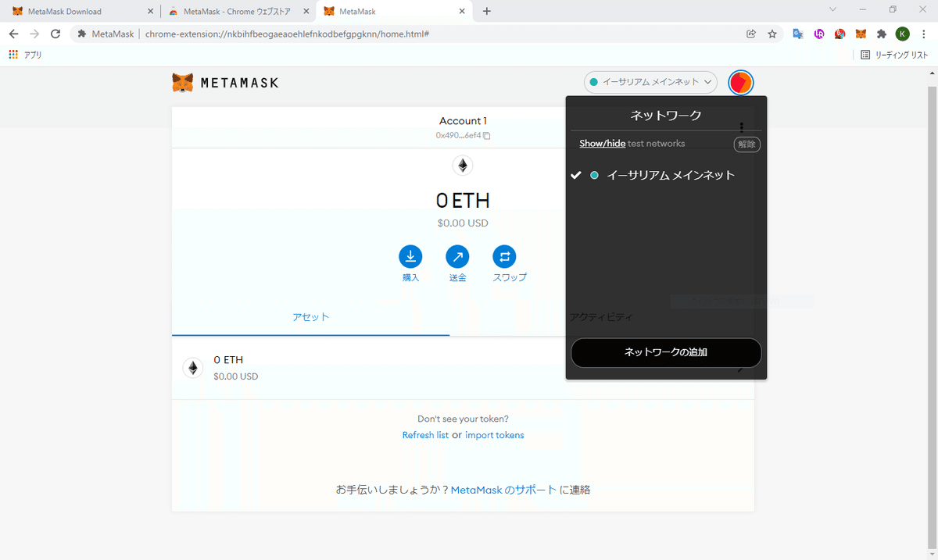Close the Chrome ウェブストア tab
The width and height of the screenshot is (938, 560).
(x=306, y=11)
